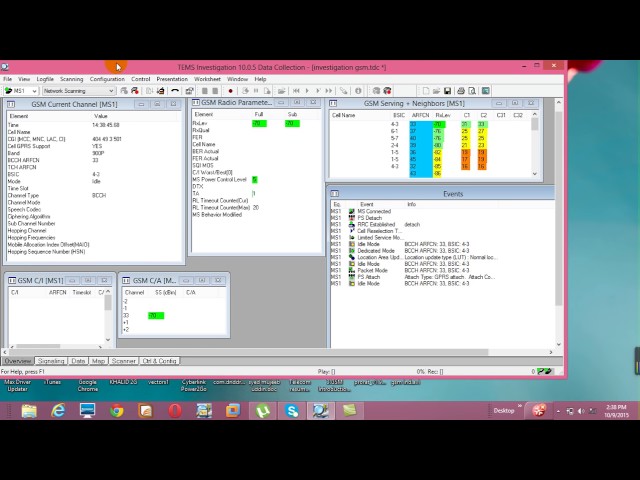Click the down arrow in Serving + Neighbors scrollbar

click(x=535, y=173)
